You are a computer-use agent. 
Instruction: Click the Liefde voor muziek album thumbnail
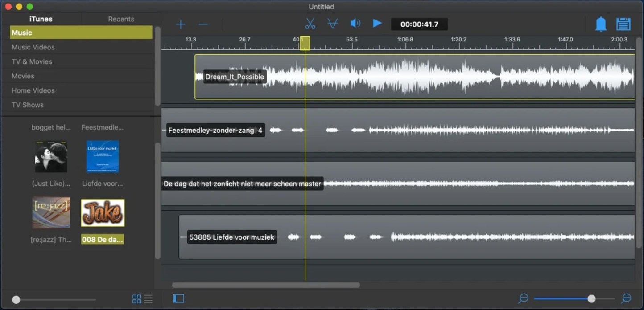tap(103, 156)
